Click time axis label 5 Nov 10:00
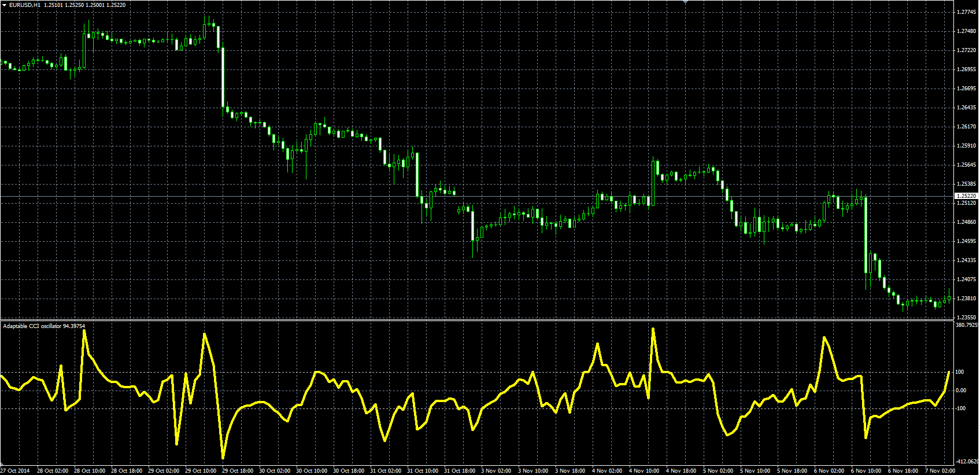 755,471
